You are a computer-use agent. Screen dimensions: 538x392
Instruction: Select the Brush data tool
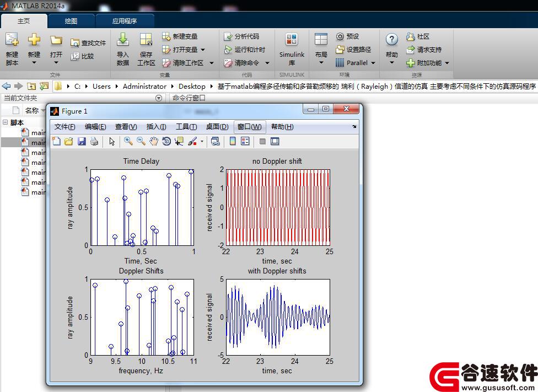point(192,141)
